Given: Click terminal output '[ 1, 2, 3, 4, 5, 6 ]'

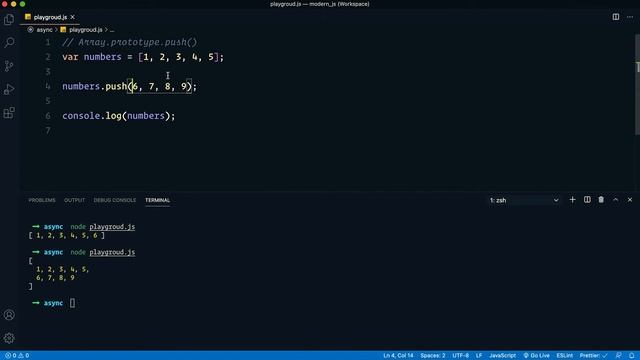Looking at the screenshot, I should tap(67, 236).
